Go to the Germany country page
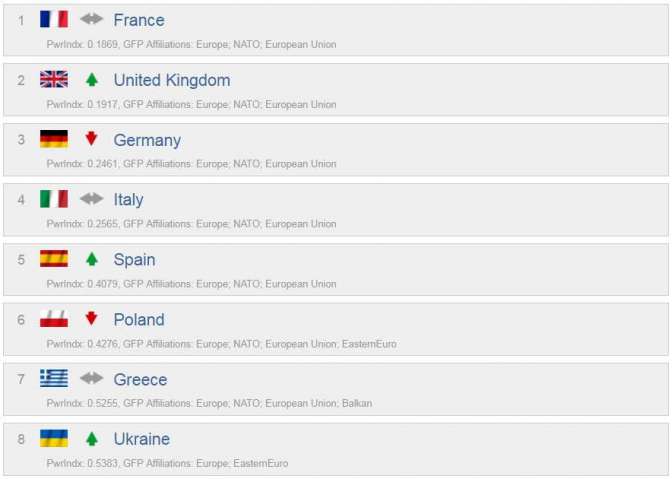 [147, 140]
